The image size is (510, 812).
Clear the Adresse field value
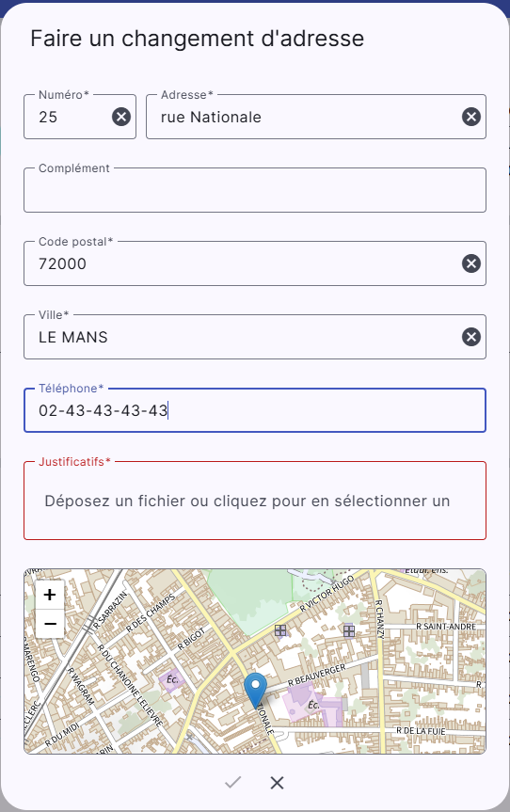[471, 117]
